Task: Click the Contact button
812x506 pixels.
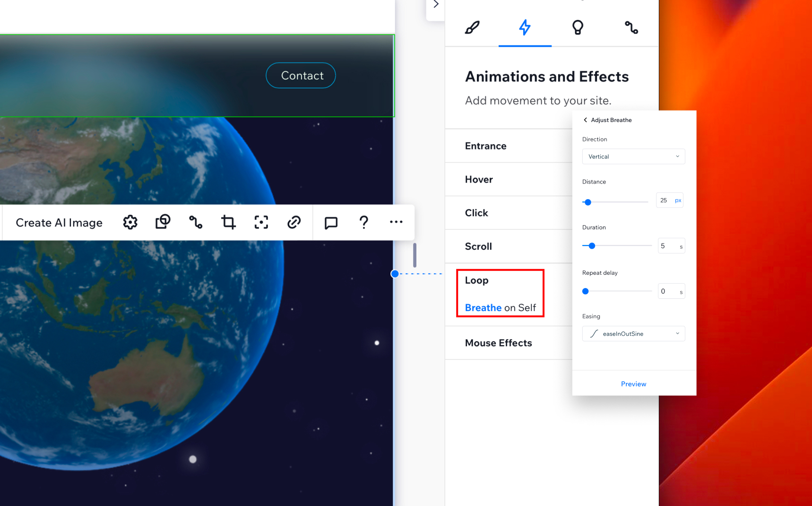Action: click(301, 75)
